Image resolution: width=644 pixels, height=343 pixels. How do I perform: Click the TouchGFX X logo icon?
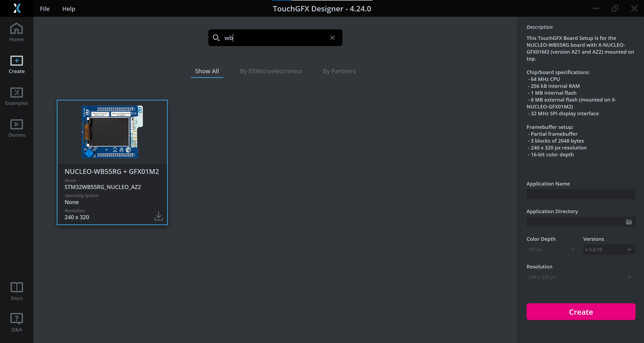click(17, 8)
